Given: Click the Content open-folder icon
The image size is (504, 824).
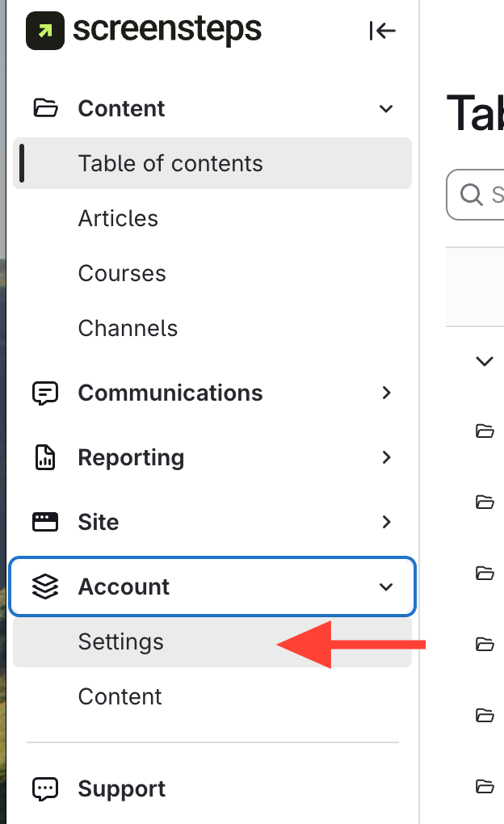Looking at the screenshot, I should [x=45, y=108].
